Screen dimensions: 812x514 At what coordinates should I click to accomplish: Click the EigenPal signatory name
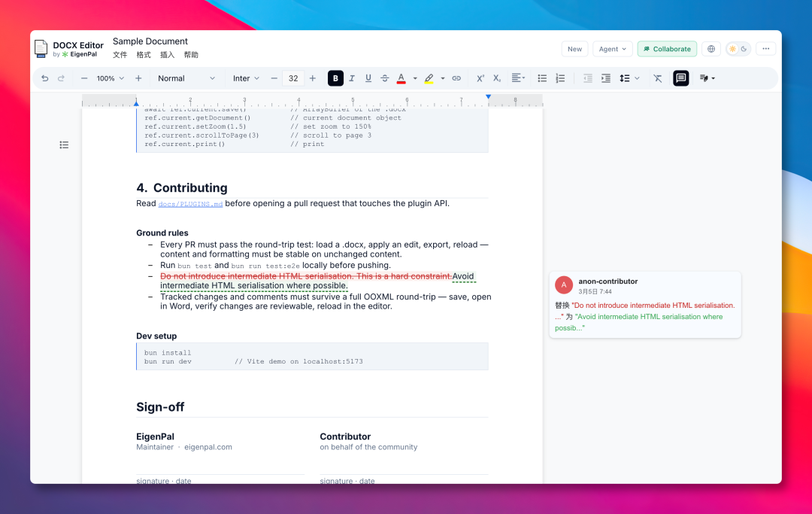tap(155, 436)
